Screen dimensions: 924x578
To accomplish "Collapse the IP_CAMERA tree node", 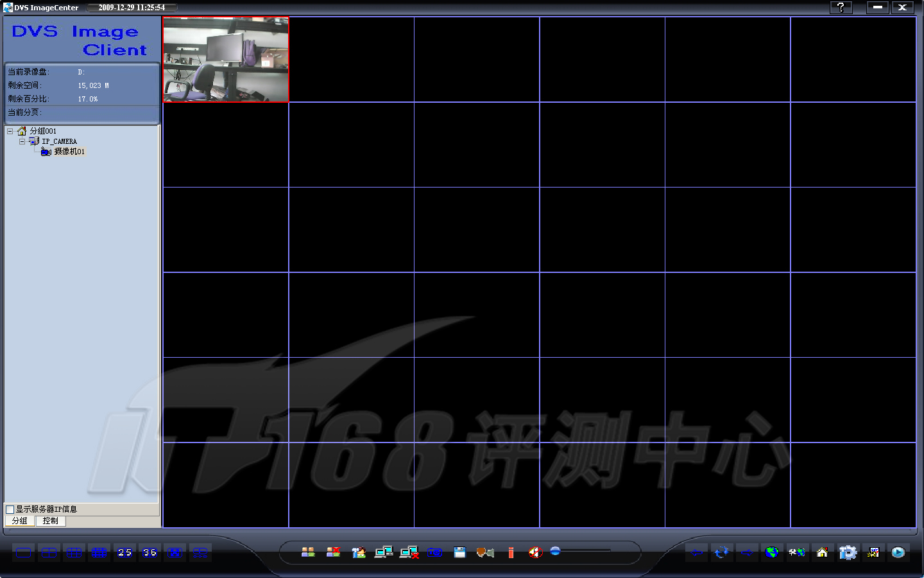I will point(22,141).
